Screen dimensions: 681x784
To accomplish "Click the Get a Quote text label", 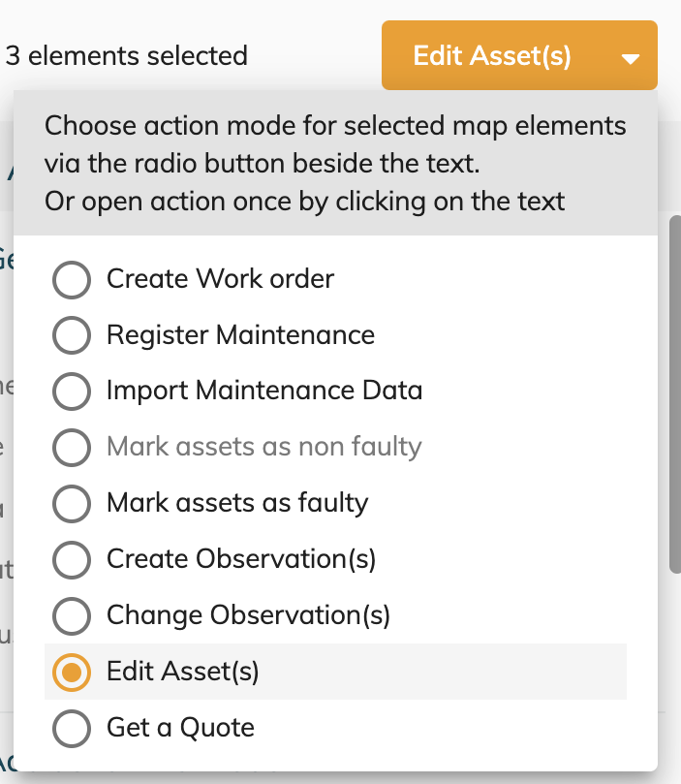I will [x=180, y=728].
